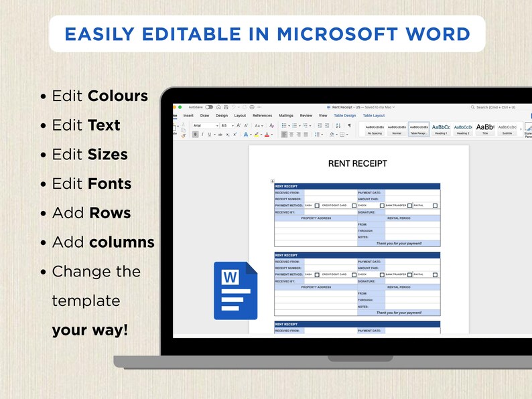Viewport: 532px width, 399px height.
Task: Switch to the Design tab
Action: (x=222, y=116)
